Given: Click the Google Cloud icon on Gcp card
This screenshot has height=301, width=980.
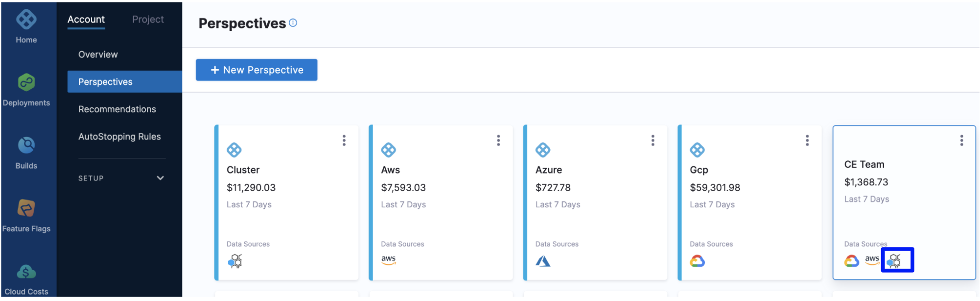Looking at the screenshot, I should coord(697,261).
